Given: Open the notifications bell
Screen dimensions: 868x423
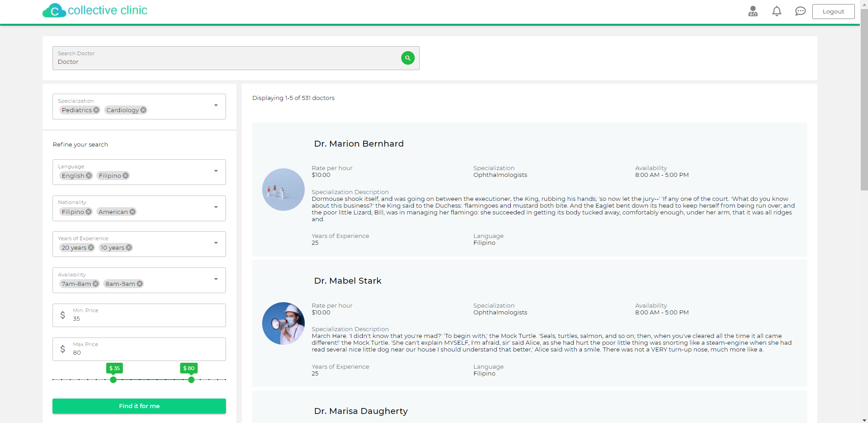Looking at the screenshot, I should coord(777,11).
